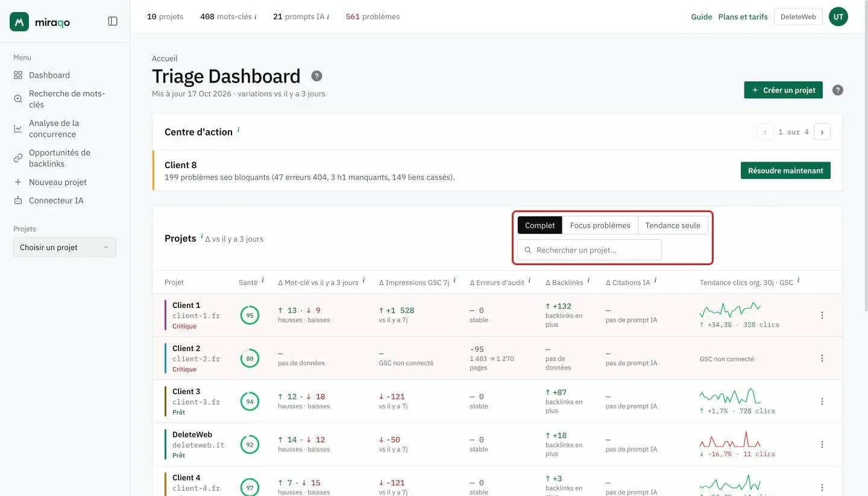Click info icon on Erreurs d'audit header
This screenshot has width=868, height=496.
point(529,280)
